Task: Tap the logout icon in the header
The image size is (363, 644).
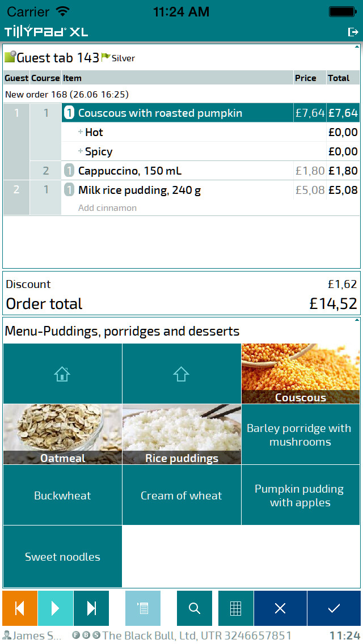Action: pyautogui.click(x=353, y=32)
